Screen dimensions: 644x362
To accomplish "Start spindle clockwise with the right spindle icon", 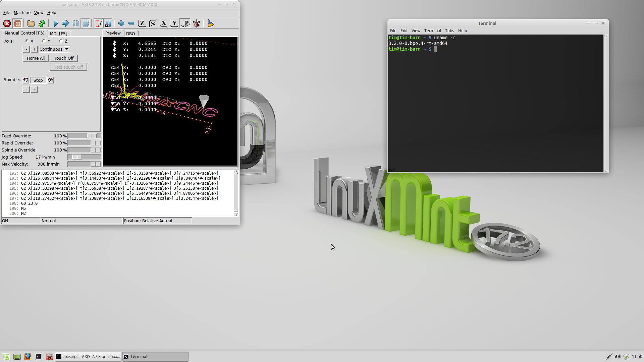I will point(51,80).
